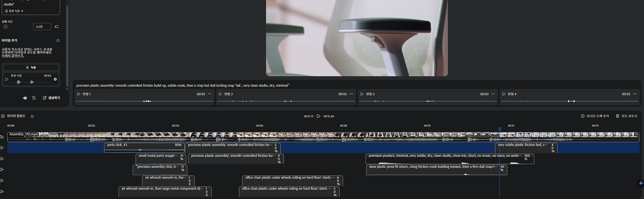This screenshot has width=644, height=199.
Task: Mute the fourth audio track with air whoosh
Action: pyautogui.click(x=2, y=181)
